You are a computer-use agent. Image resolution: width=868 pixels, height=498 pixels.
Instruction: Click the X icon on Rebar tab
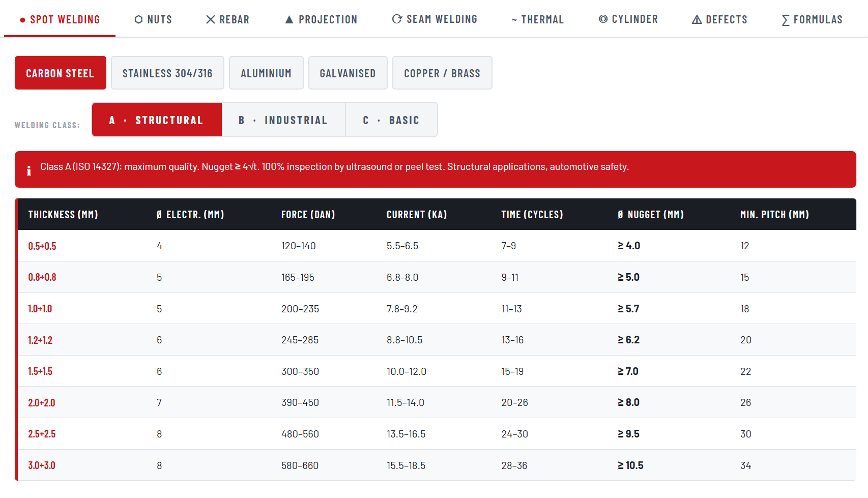coord(210,19)
